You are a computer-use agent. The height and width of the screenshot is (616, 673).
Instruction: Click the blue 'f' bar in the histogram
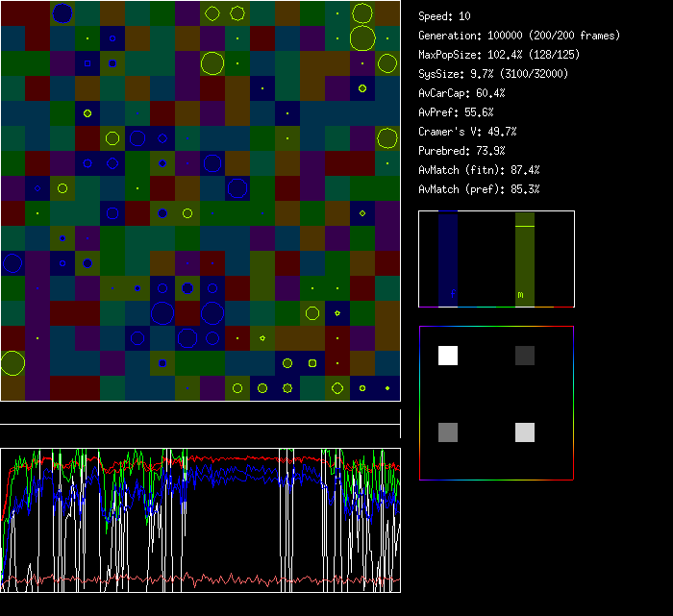tap(448, 259)
